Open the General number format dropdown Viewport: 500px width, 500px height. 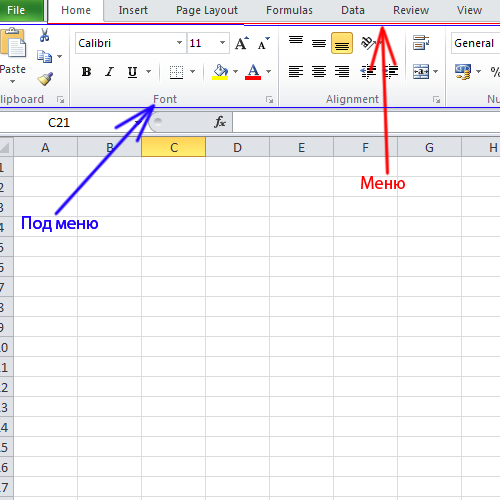475,43
